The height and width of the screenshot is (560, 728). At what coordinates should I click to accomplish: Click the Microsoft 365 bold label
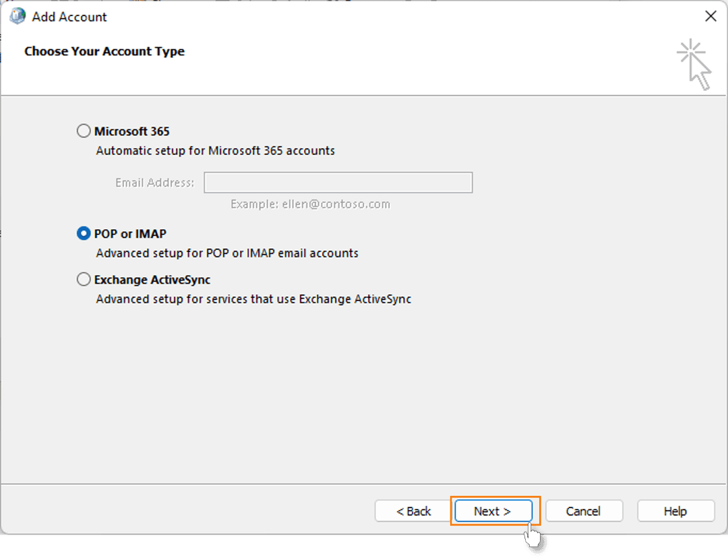[131, 131]
